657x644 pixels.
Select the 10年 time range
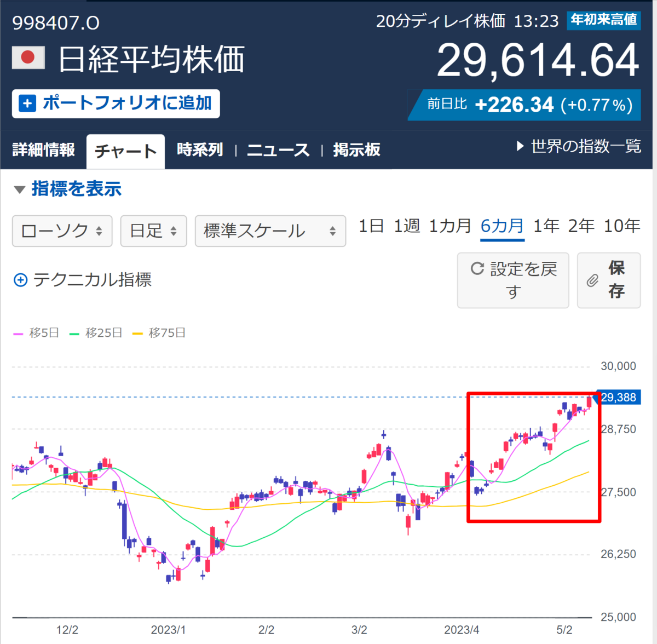tap(622, 226)
